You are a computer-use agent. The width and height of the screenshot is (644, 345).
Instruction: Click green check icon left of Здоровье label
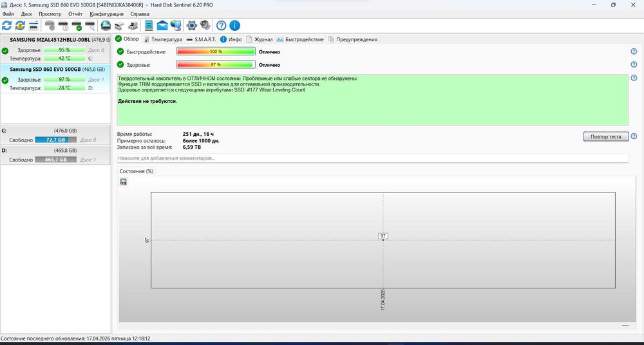(120, 64)
